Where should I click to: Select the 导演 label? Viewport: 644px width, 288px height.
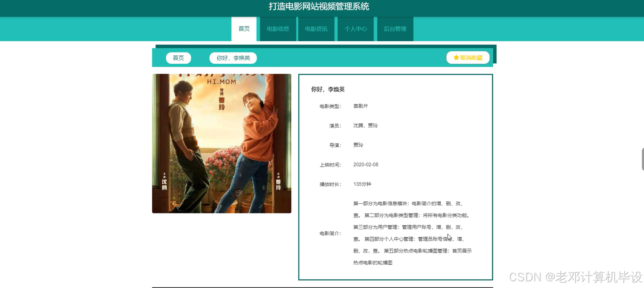point(335,145)
